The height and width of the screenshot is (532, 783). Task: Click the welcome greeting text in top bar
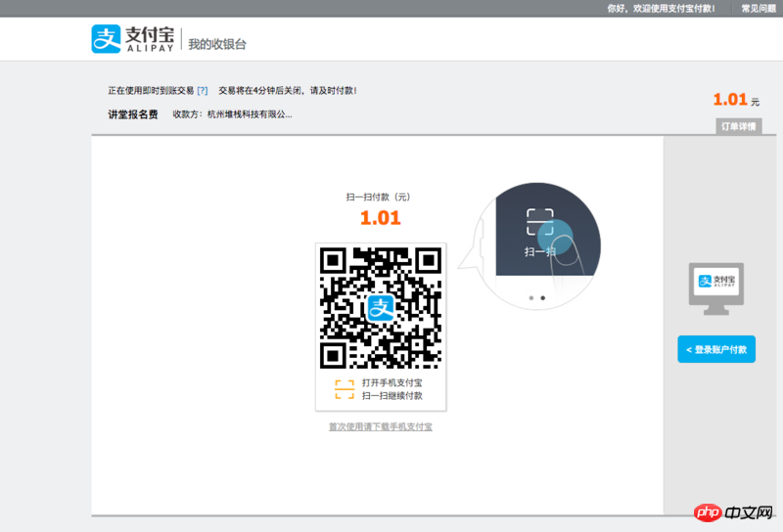click(x=661, y=9)
